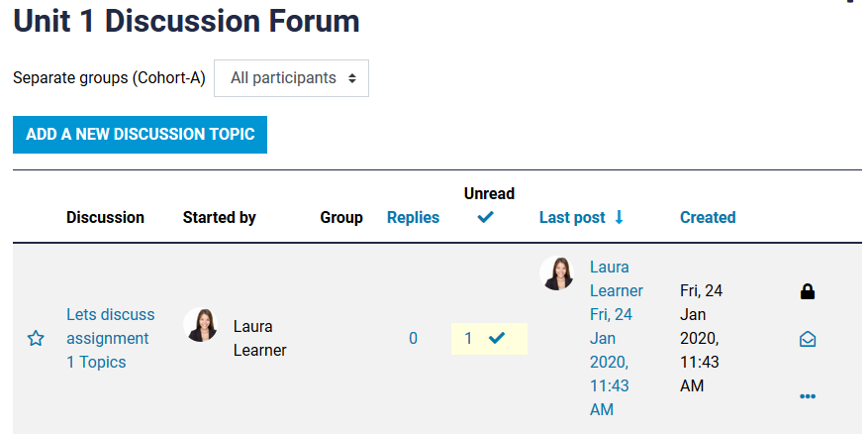Open the Lets discuss assignment link
The width and height of the screenshot is (868, 434).
pos(111,326)
